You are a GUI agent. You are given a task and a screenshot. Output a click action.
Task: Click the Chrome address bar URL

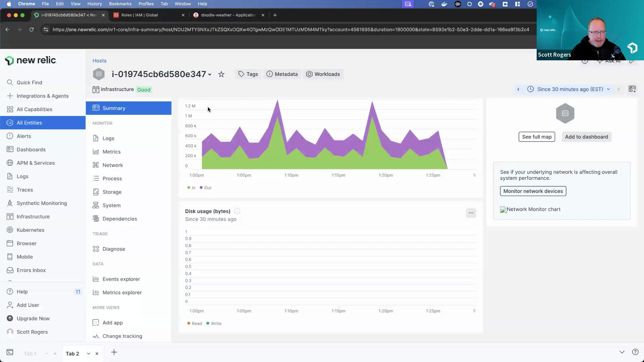coord(291,29)
